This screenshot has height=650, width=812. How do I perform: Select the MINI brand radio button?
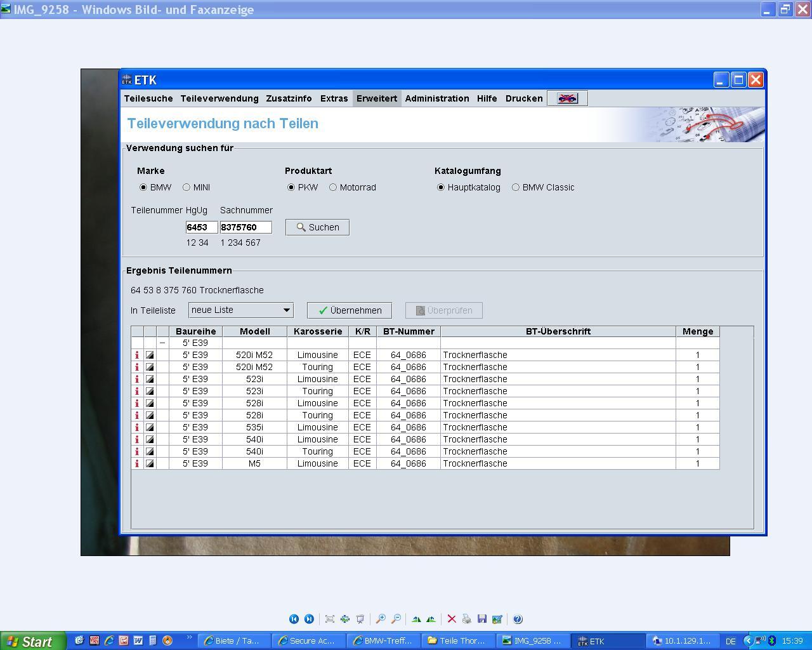187,187
